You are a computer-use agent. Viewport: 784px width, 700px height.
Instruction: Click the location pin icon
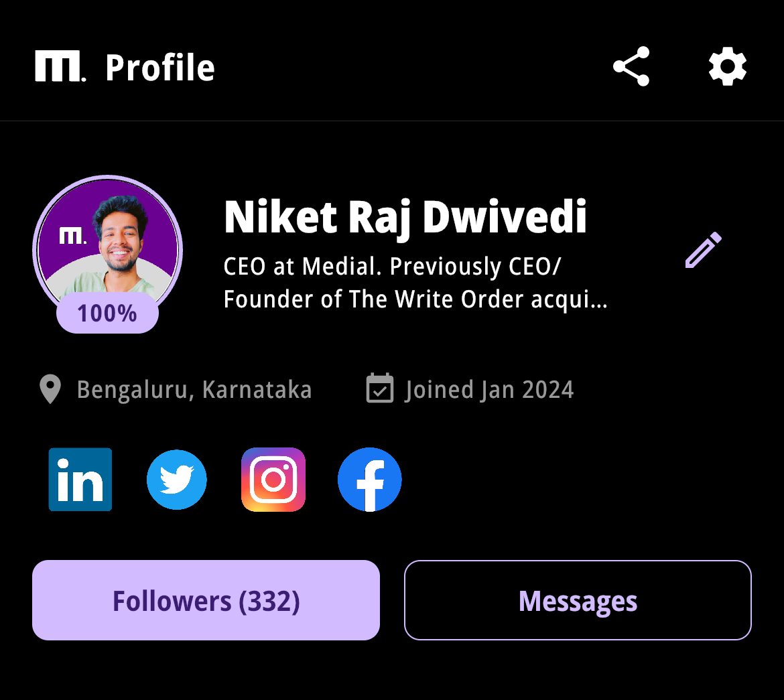coord(50,389)
